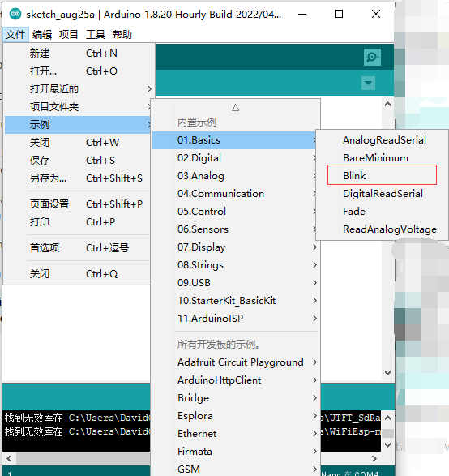
Task: Open the DigitalReadSerial example
Action: tap(383, 194)
